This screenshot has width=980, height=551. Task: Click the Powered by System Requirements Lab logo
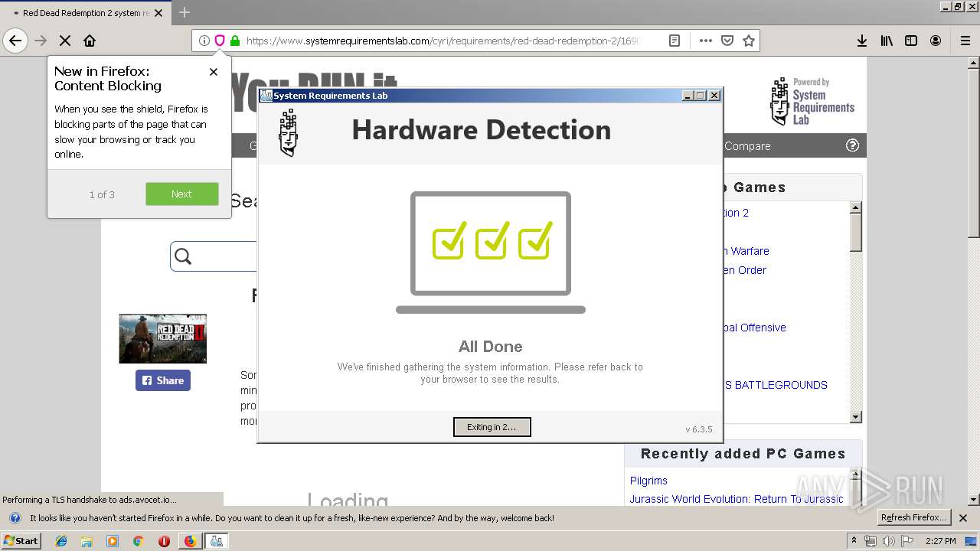tap(812, 102)
